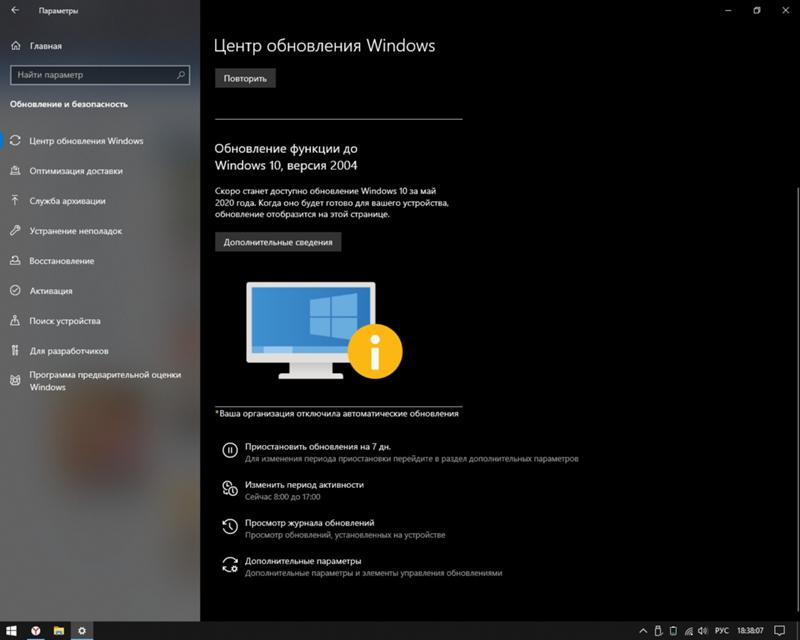Launch Yandex Browser from the taskbar

[x=36, y=631]
